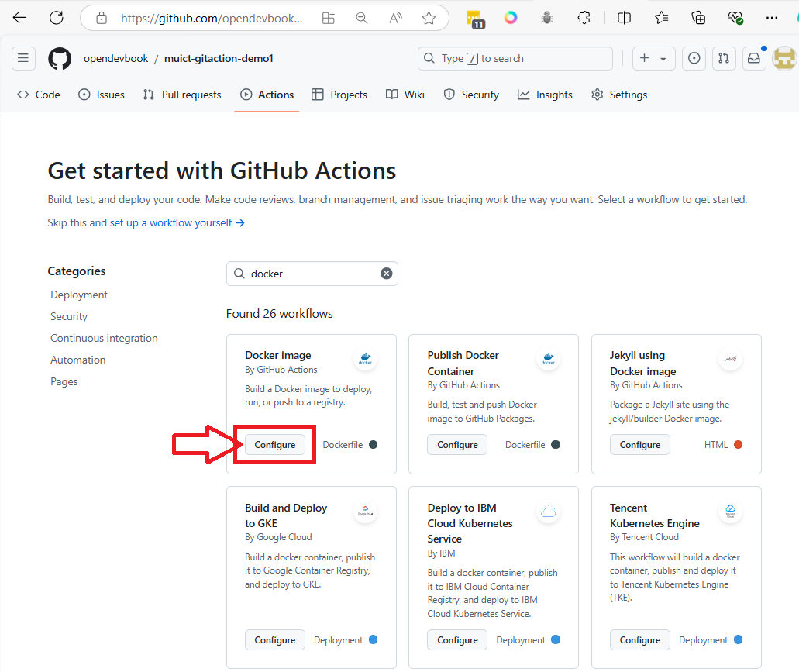
Task: Filter by Security category
Action: [x=69, y=316]
